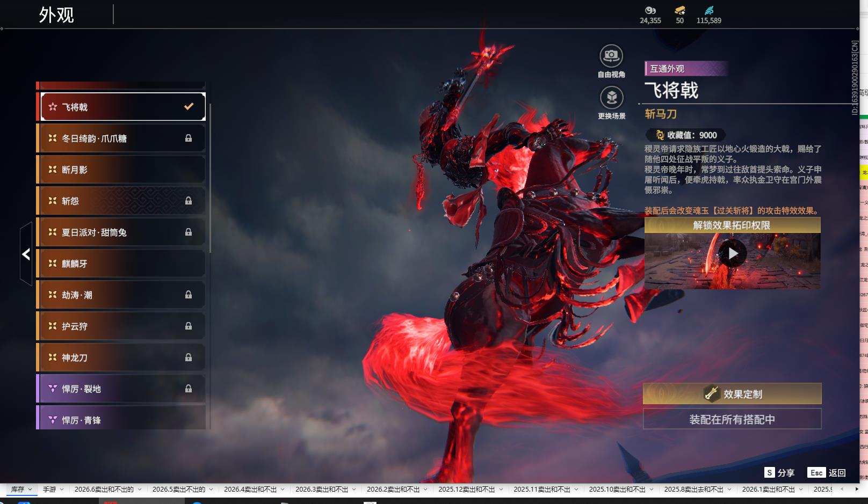Click the lock icon on 悍厉·裂地 row
Image resolution: width=868 pixels, height=504 pixels.
coord(189,389)
